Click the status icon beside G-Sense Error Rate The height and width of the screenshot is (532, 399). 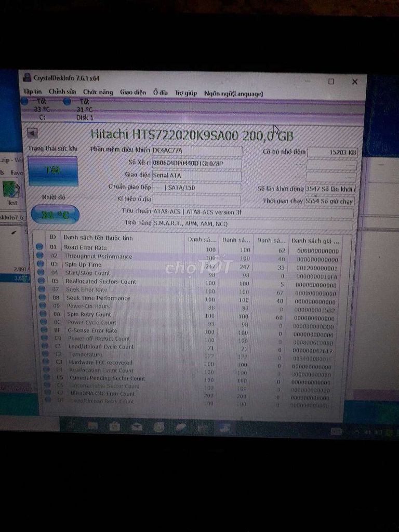[x=44, y=330]
